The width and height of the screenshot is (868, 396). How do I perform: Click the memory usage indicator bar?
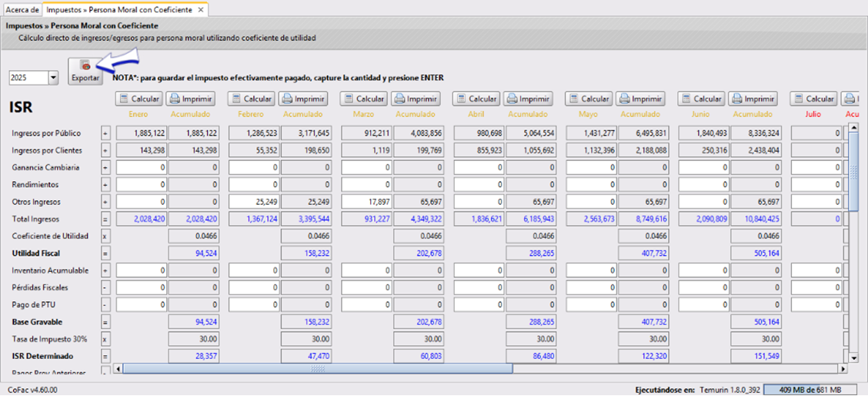tap(812, 389)
